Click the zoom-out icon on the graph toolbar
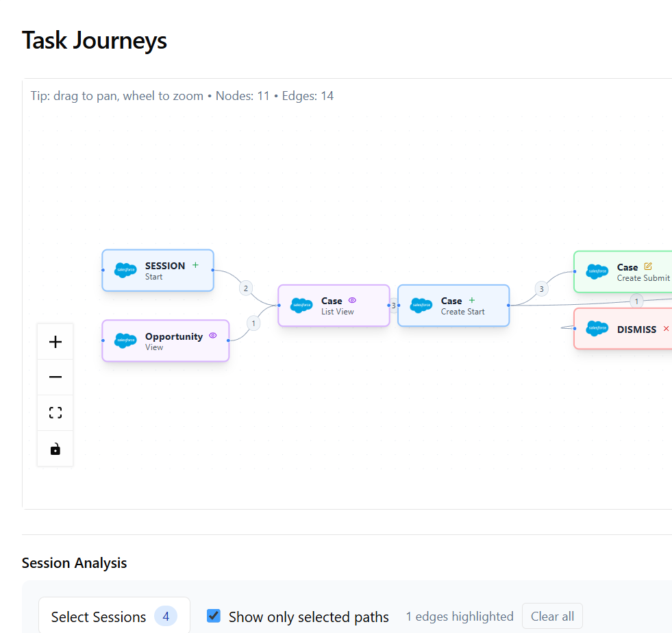Viewport: 672px width, 633px height. (x=55, y=376)
